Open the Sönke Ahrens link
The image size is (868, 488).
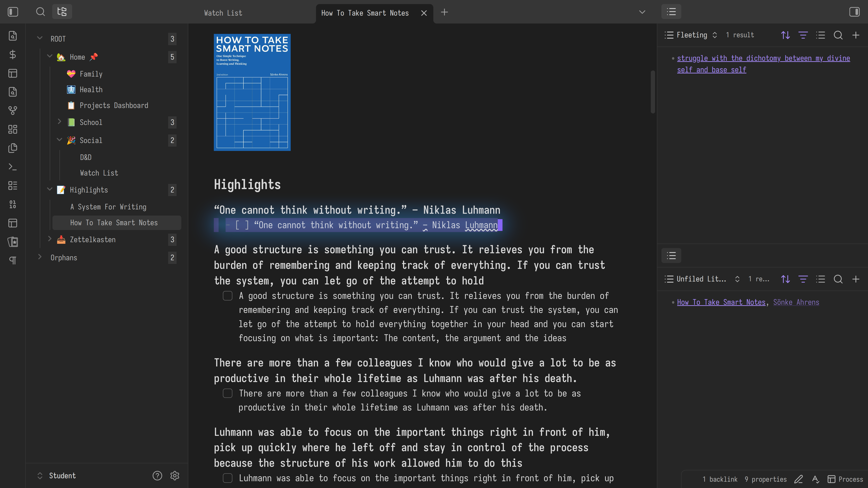[796, 303]
